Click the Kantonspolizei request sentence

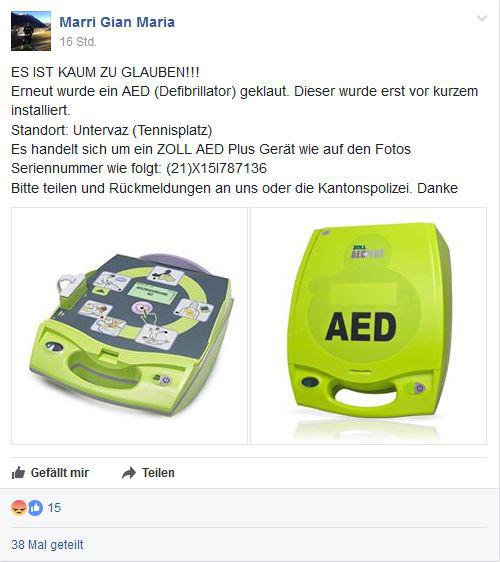pyautogui.click(x=234, y=188)
